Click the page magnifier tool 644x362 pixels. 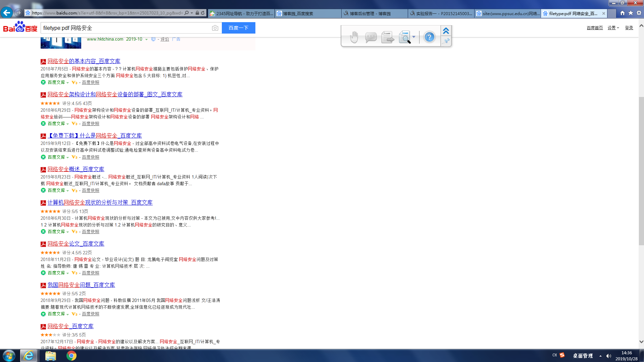click(405, 37)
